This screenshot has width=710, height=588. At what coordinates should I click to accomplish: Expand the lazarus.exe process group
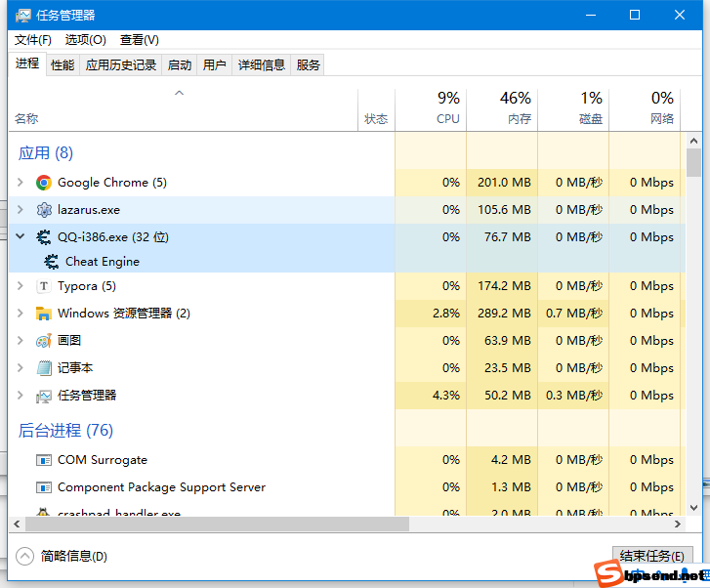point(20,209)
